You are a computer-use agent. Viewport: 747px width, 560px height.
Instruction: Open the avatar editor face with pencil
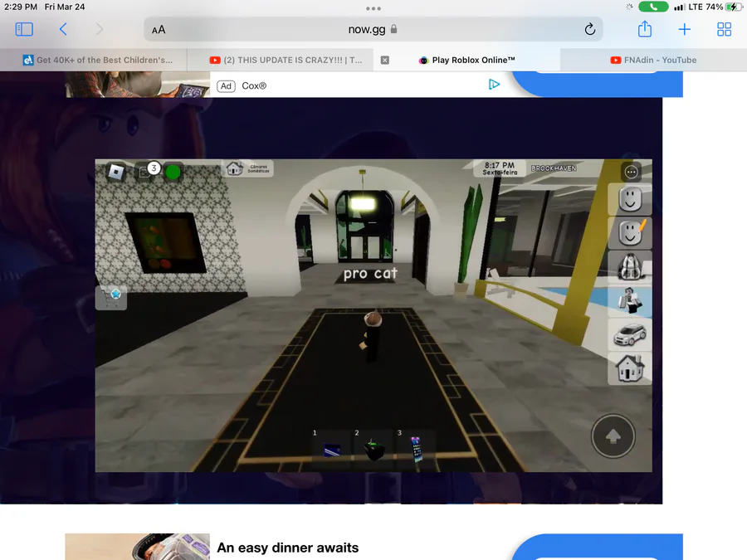click(x=630, y=233)
